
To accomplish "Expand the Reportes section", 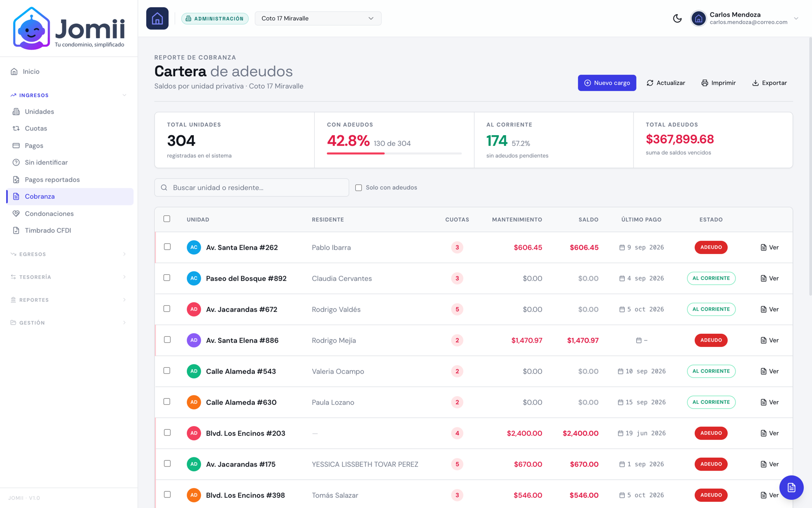I will tap(69, 300).
